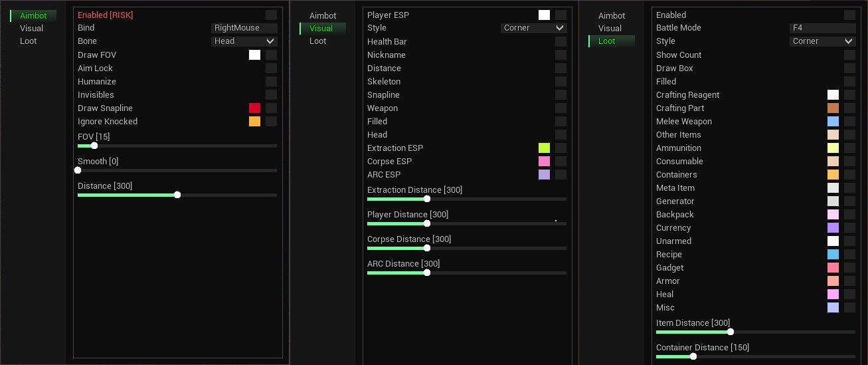Click the yellow Ammunition color swatch

tap(833, 148)
